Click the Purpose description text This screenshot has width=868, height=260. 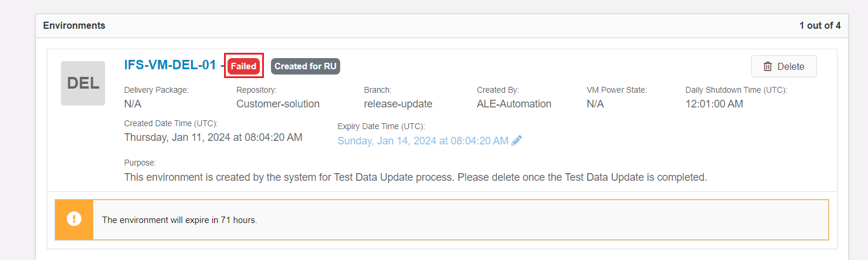[416, 177]
